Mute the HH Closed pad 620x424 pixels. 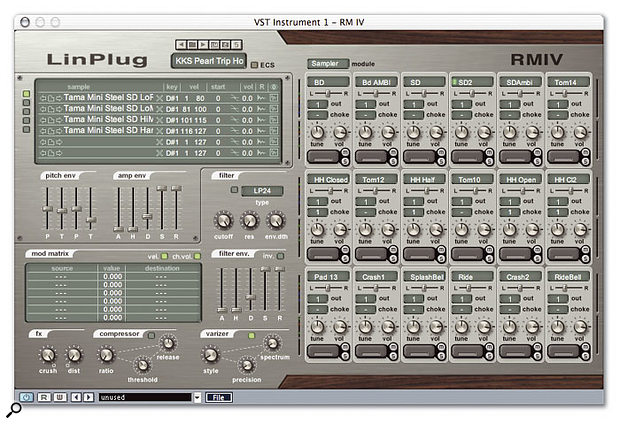(345, 250)
